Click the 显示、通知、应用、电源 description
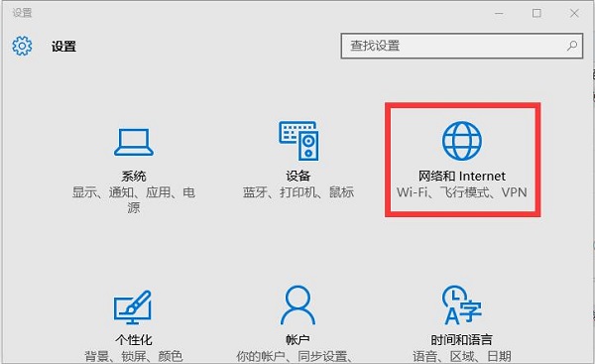 pos(134,199)
